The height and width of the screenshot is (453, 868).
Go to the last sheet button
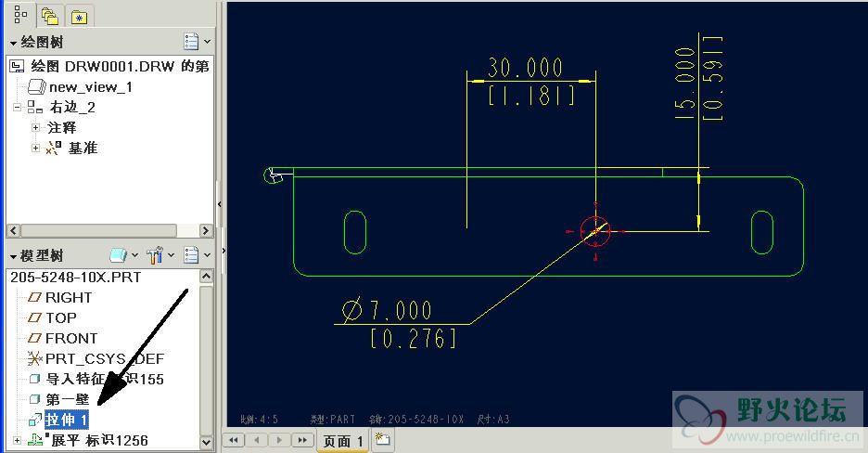pos(303,440)
